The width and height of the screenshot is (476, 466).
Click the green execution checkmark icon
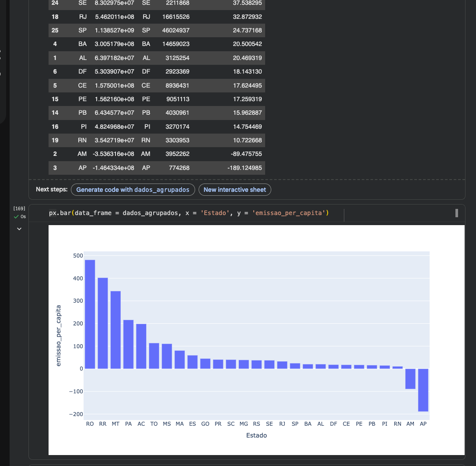coord(16,217)
